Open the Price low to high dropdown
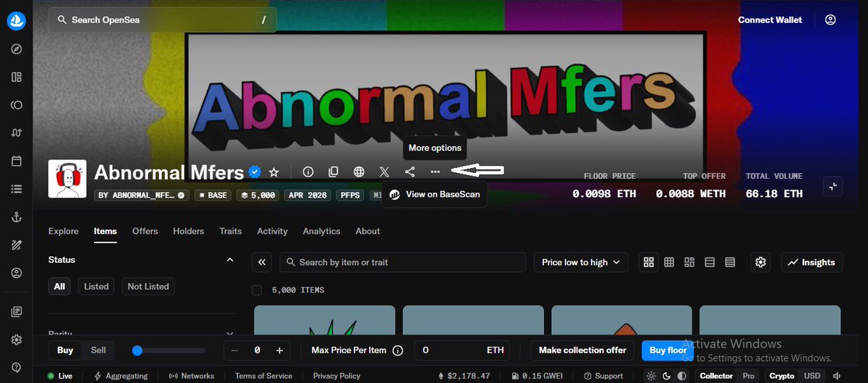 pos(581,262)
